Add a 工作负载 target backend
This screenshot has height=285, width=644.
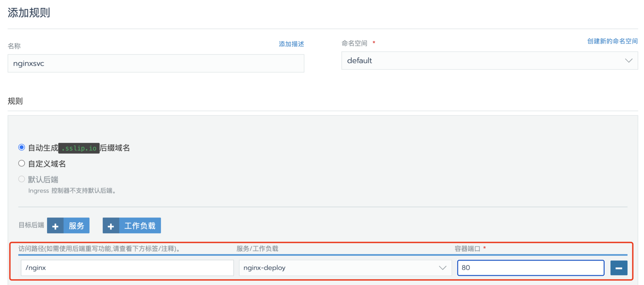pyautogui.click(x=140, y=226)
